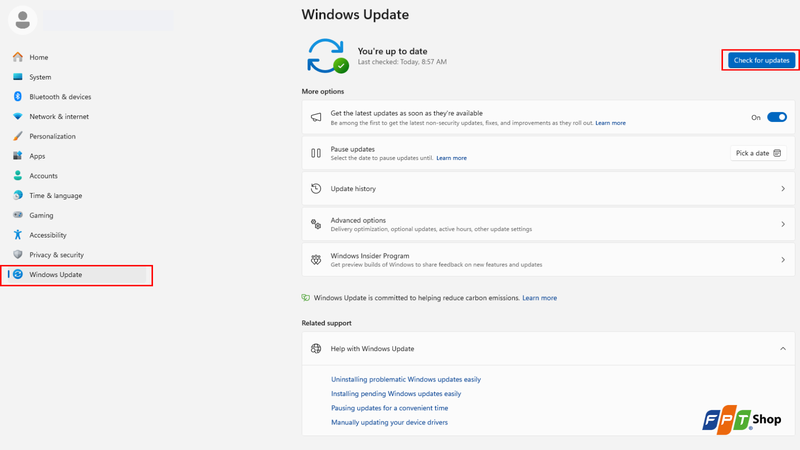
Task: Click the Gaming controller icon
Action: tap(18, 215)
